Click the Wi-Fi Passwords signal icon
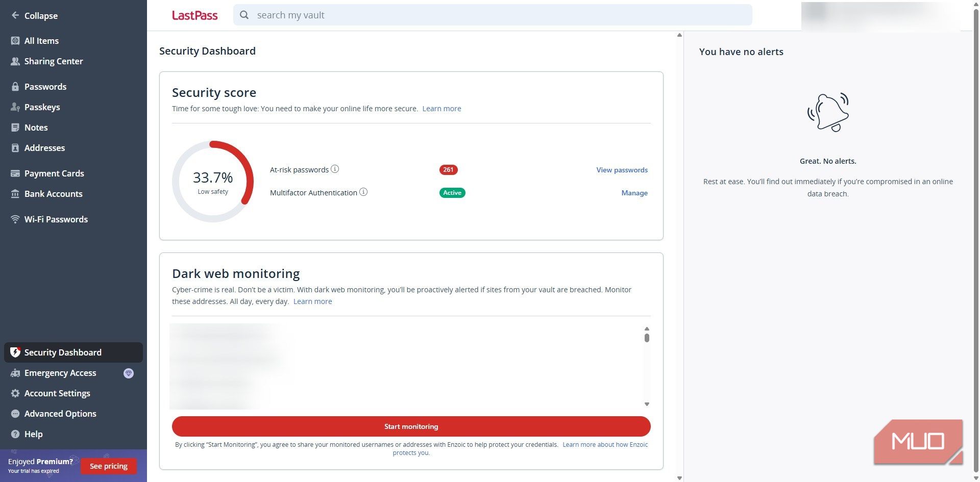 (15, 219)
